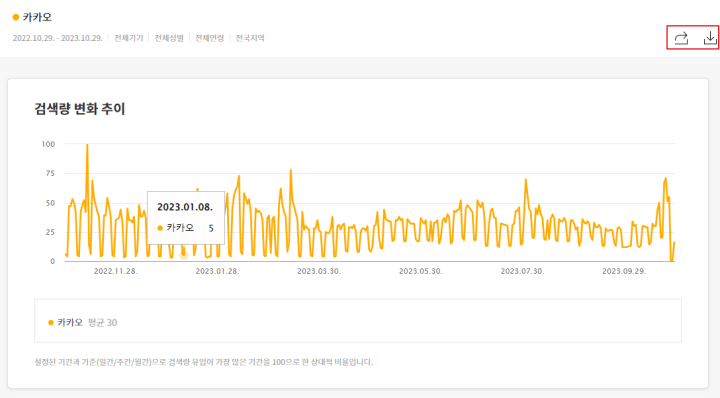Screen dimensions: 720x398
Task: Click the 2023.03.30. x-axis label
Action: [x=319, y=271]
